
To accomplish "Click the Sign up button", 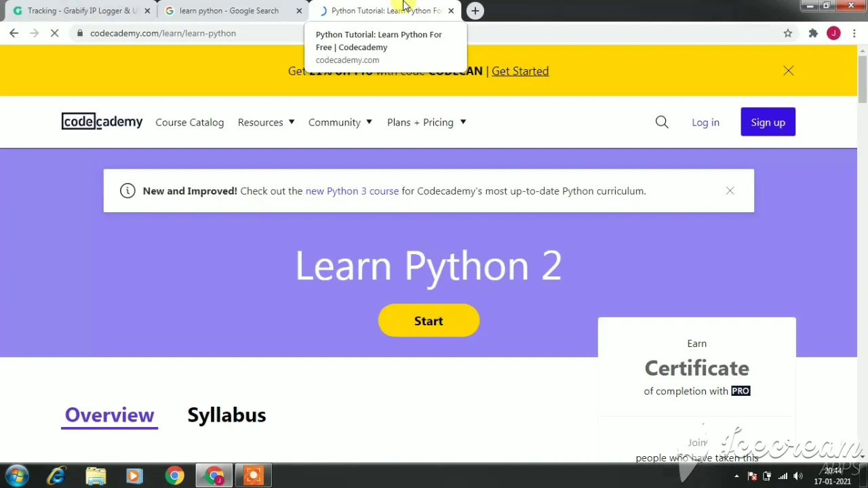I will pos(768,122).
